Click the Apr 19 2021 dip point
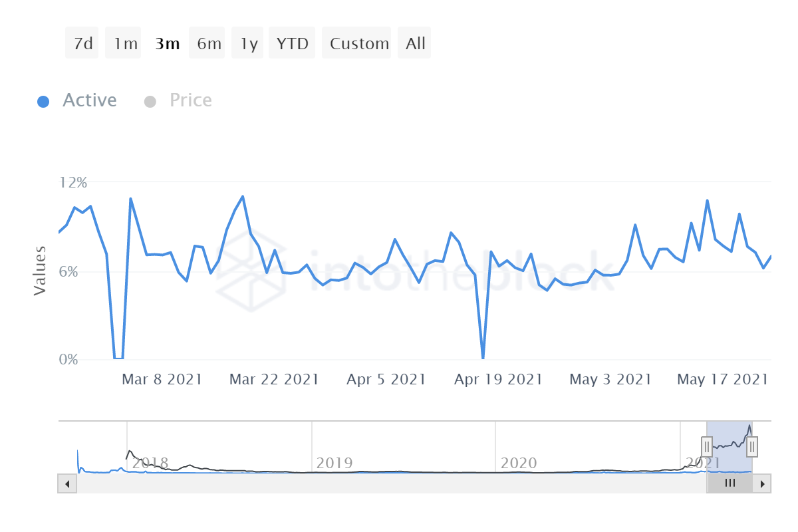Screen dimensions: 798x532 [483, 358]
